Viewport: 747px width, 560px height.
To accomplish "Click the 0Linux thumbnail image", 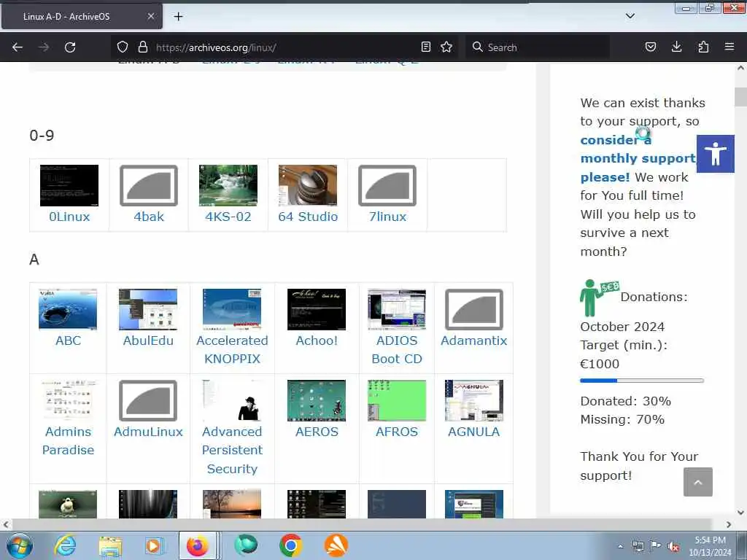I will tap(69, 185).
